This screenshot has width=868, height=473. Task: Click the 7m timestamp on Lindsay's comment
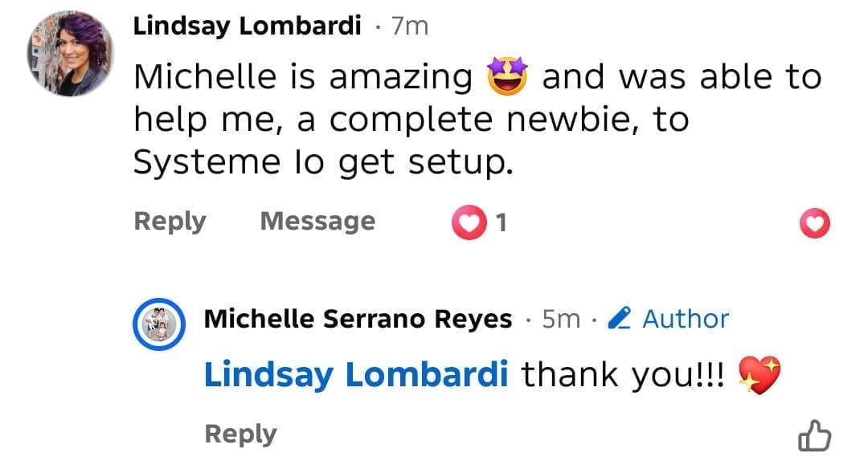(x=409, y=27)
